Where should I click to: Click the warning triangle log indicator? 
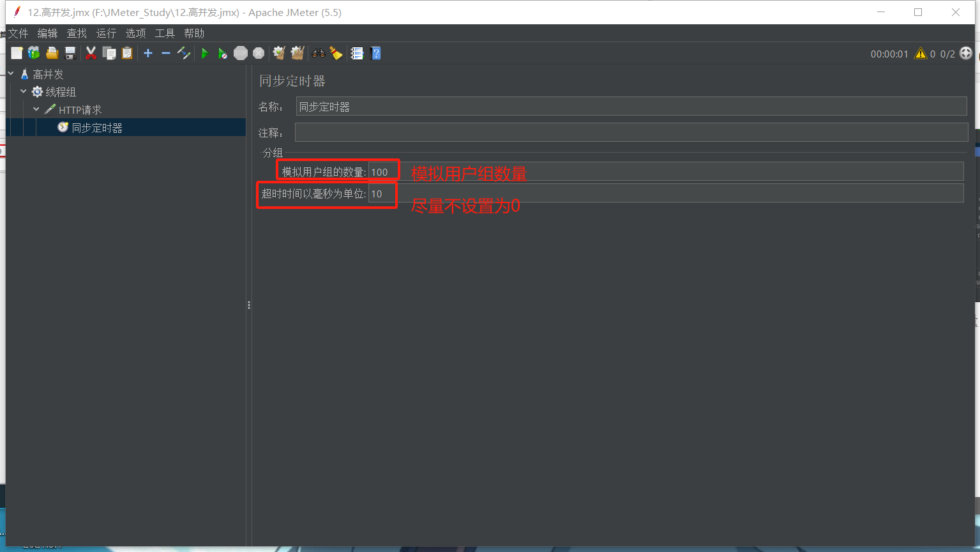coord(920,54)
